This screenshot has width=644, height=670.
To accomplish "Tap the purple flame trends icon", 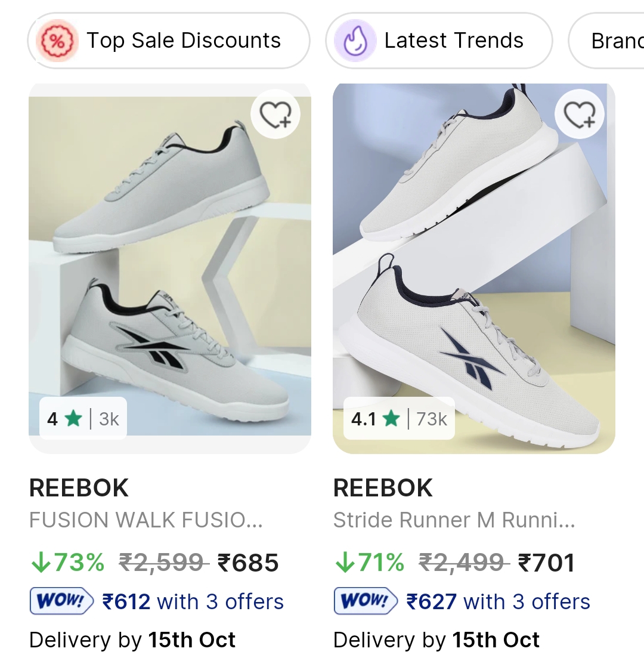I will [355, 41].
